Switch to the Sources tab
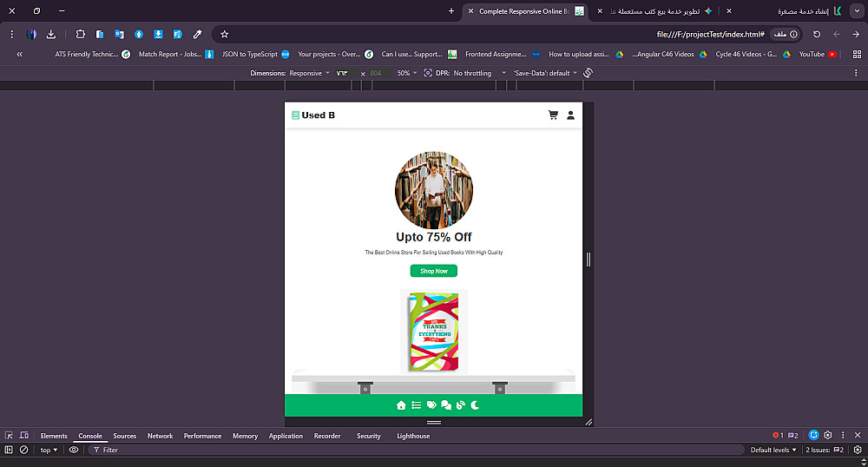This screenshot has height=467, width=868. (124, 436)
